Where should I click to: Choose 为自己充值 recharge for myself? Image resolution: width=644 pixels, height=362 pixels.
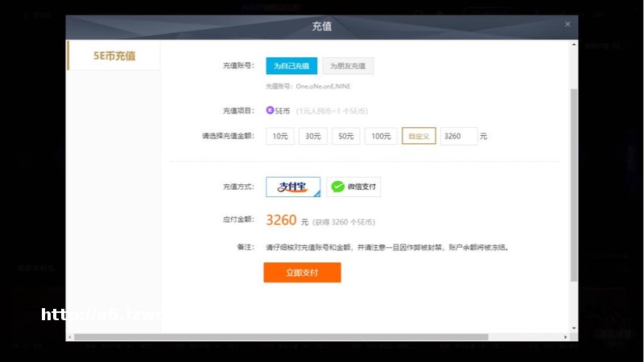pyautogui.click(x=291, y=66)
